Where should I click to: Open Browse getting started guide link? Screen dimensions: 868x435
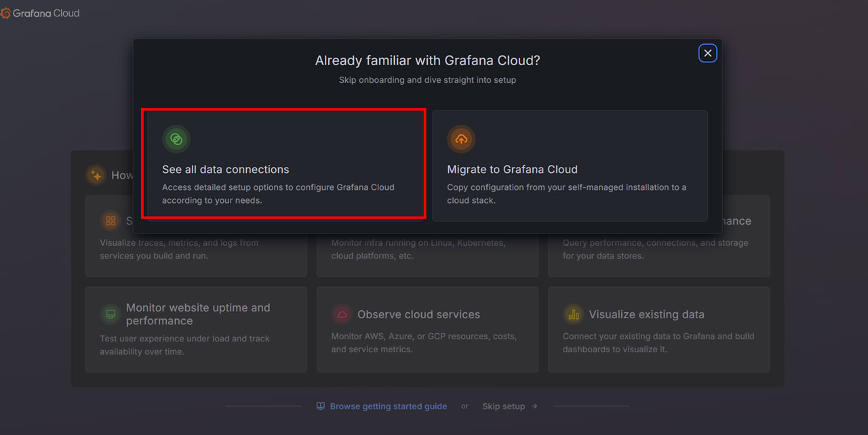(x=389, y=406)
